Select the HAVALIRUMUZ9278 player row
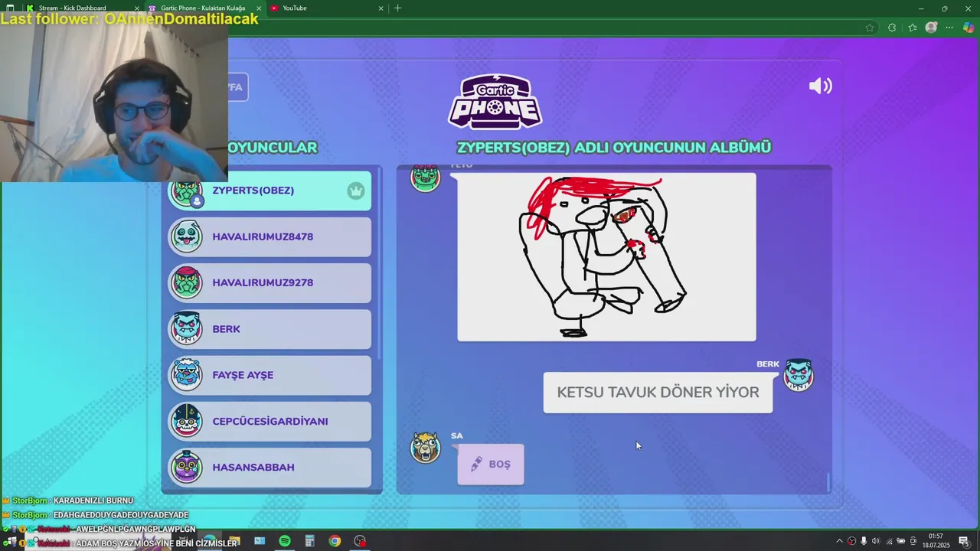The image size is (980, 551). 269,283
